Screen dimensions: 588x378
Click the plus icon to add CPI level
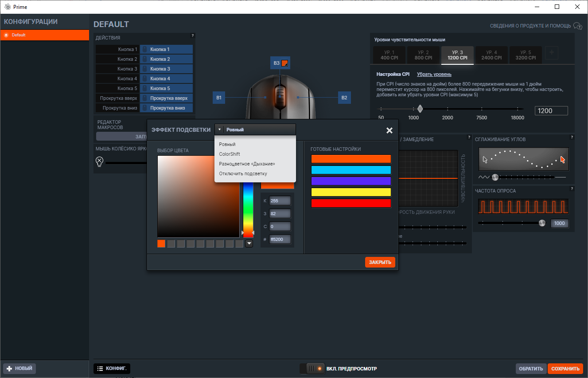(x=551, y=53)
